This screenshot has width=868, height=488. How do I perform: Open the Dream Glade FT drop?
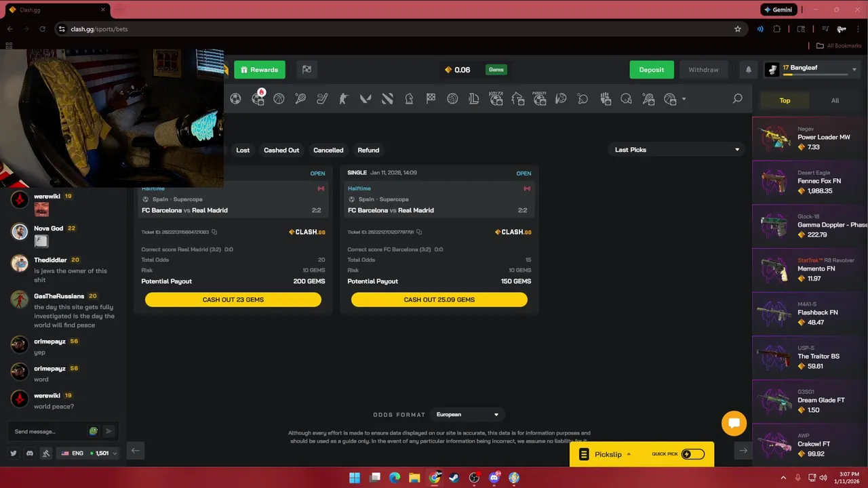(810, 401)
